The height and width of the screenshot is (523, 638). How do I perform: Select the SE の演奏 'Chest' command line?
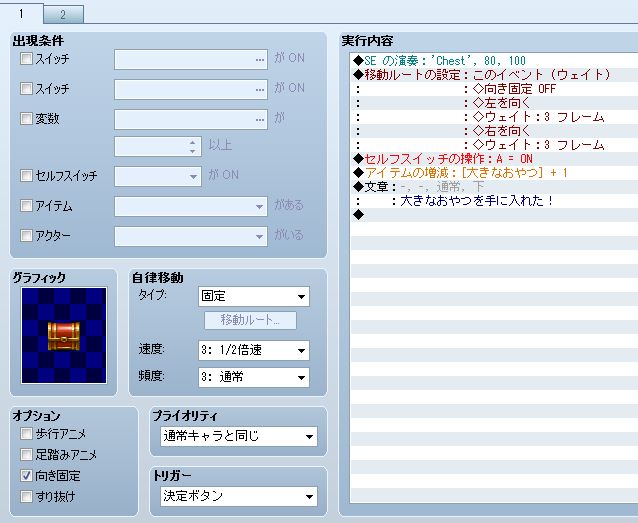pyautogui.click(x=494, y=61)
